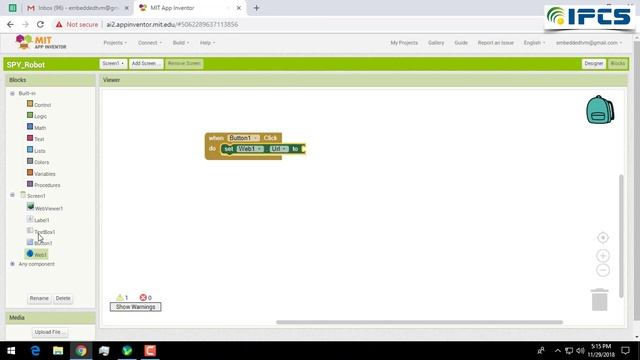Click the Remove Screen button
The image size is (640, 360).
click(184, 64)
